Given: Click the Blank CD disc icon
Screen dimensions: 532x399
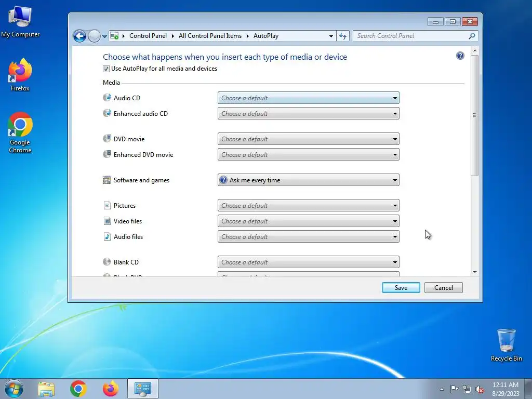Looking at the screenshot, I should coord(107,262).
